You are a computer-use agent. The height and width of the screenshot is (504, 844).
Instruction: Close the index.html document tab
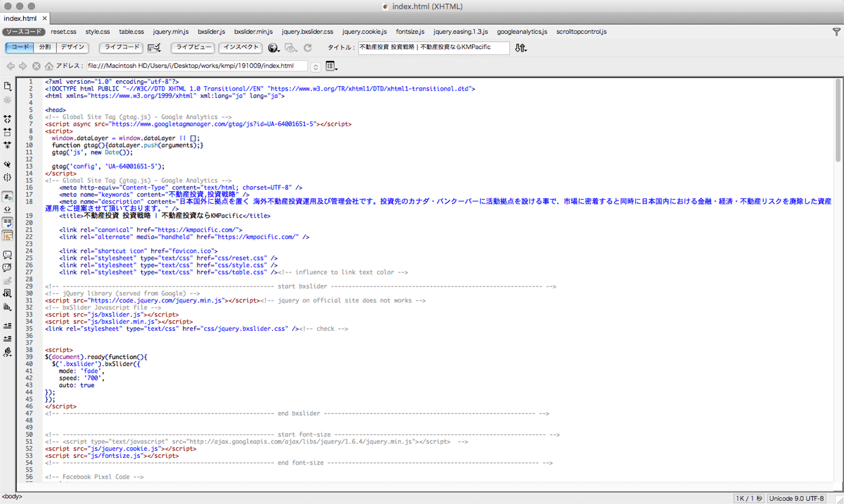44,19
